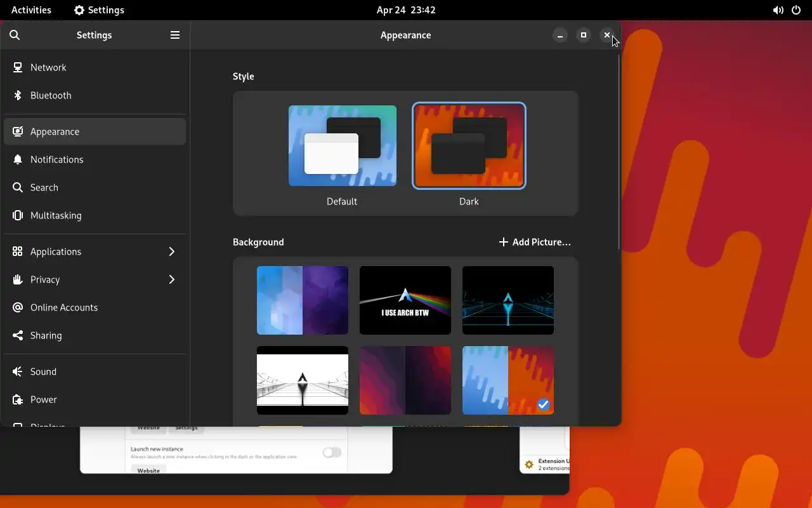Open volume indicator in top bar
Screen dimensions: 812x508
tap(778, 10)
